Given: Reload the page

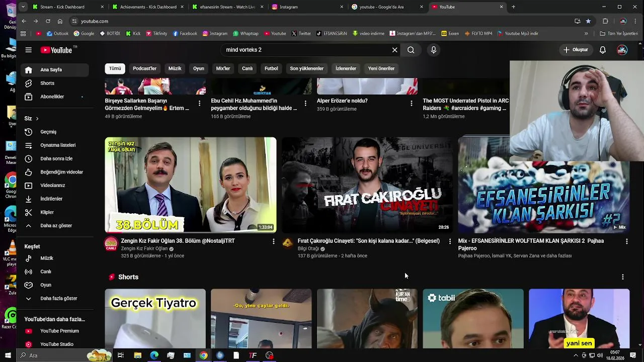Looking at the screenshot, I should (x=48, y=21).
